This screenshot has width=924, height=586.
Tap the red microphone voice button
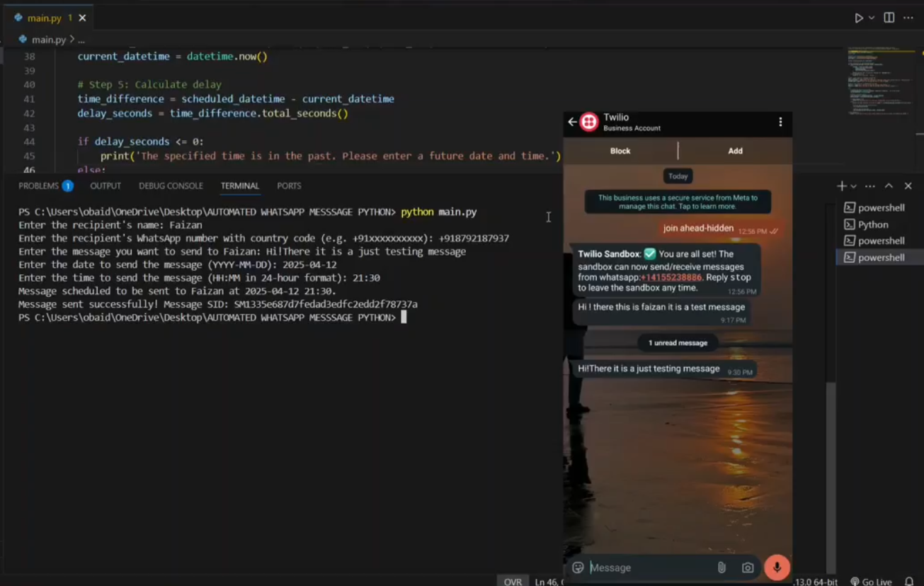(777, 568)
